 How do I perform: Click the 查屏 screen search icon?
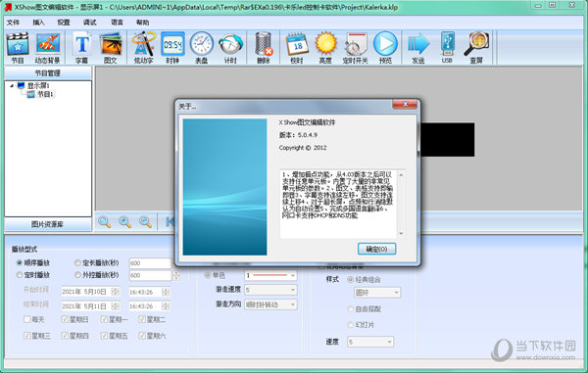pos(476,48)
